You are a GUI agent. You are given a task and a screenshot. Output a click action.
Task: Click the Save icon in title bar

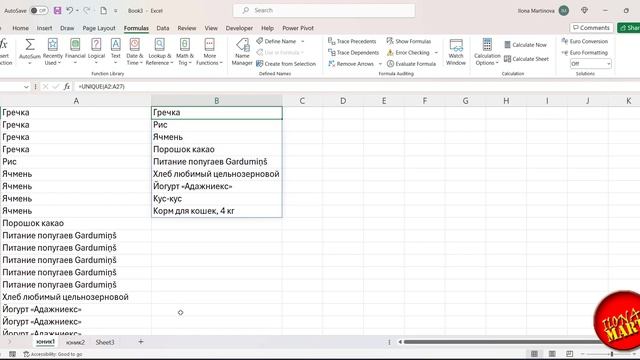coord(58,11)
